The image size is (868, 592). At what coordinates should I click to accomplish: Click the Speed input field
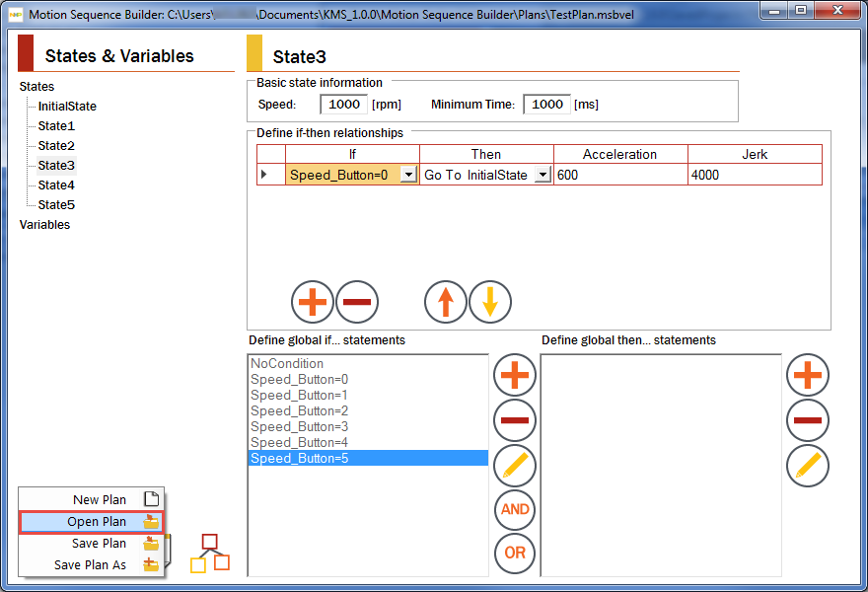(344, 105)
